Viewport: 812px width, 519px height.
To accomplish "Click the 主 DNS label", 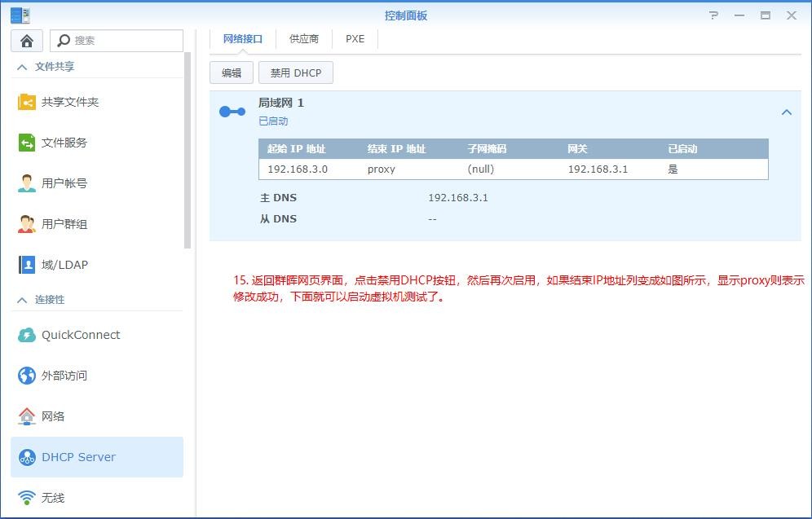I will coord(278,198).
